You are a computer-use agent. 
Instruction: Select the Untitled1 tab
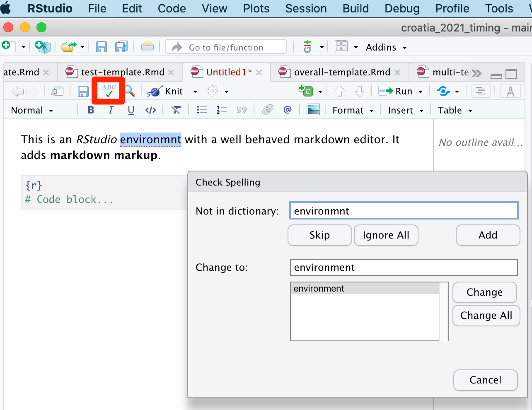(x=226, y=72)
